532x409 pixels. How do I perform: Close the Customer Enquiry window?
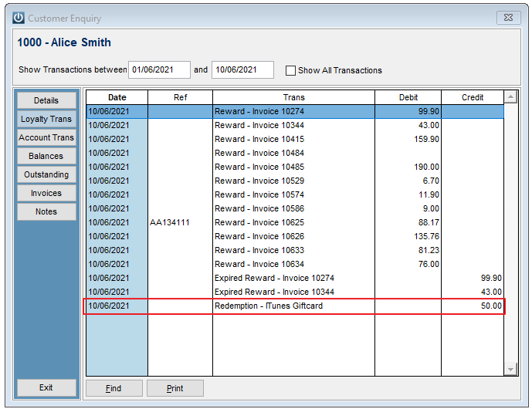(508, 18)
